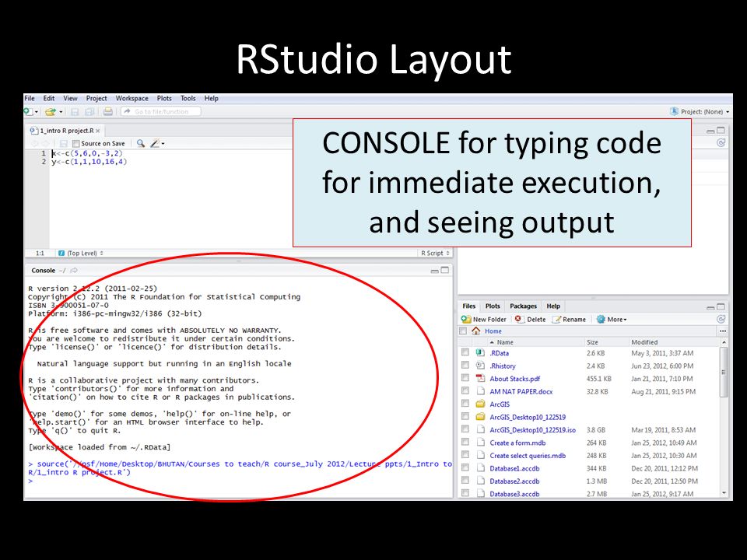Image resolution: width=747 pixels, height=560 pixels.
Task: Click the magic wand code tools icon
Action: point(154,143)
